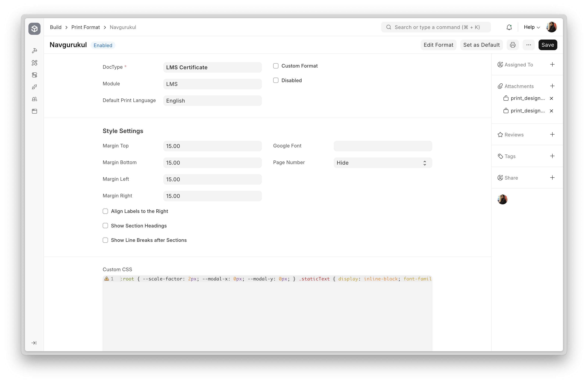The image size is (588, 383).
Task: Open the notifications bell
Action: (509, 27)
